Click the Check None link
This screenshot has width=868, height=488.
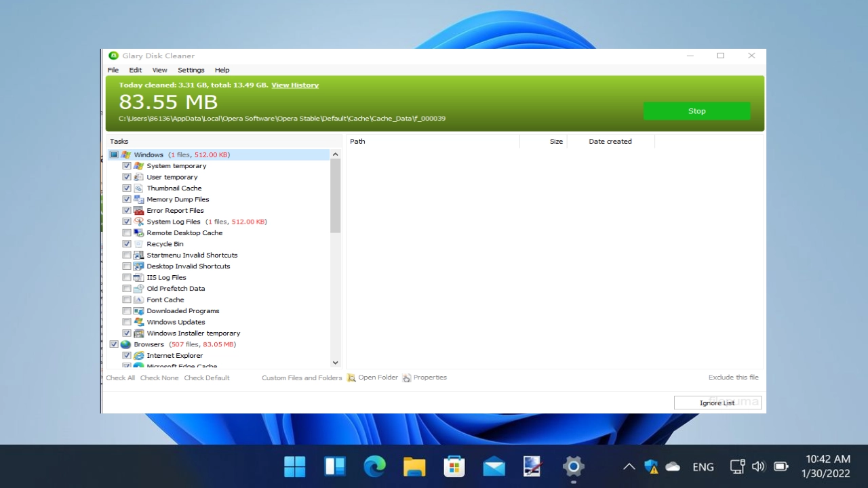(x=159, y=378)
